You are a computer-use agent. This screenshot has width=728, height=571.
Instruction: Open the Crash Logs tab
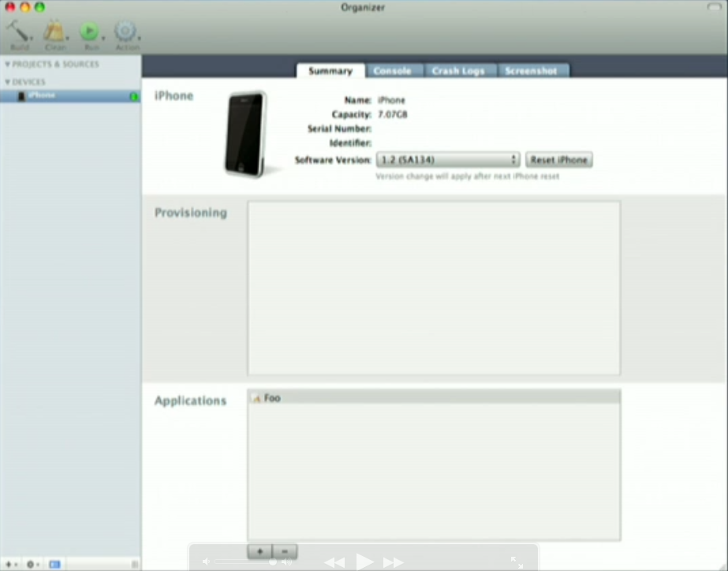(457, 71)
